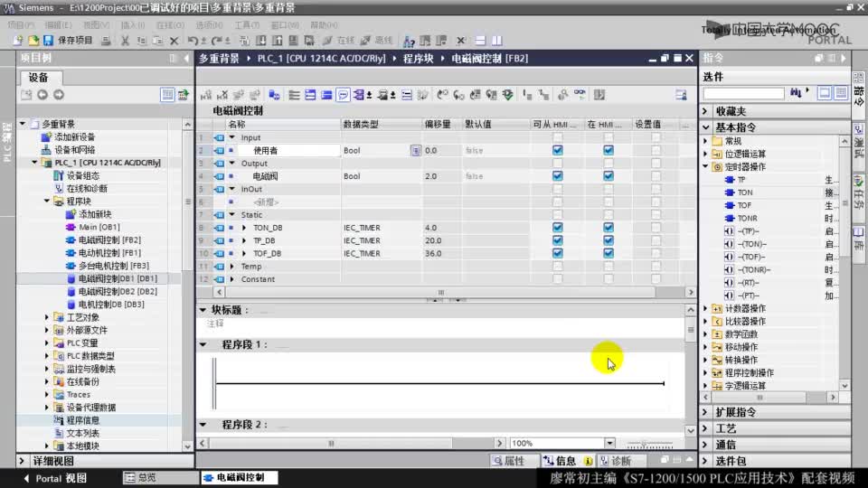Collapse 程序段 1 network
Image resolution: width=868 pixels, height=488 pixels.
203,344
